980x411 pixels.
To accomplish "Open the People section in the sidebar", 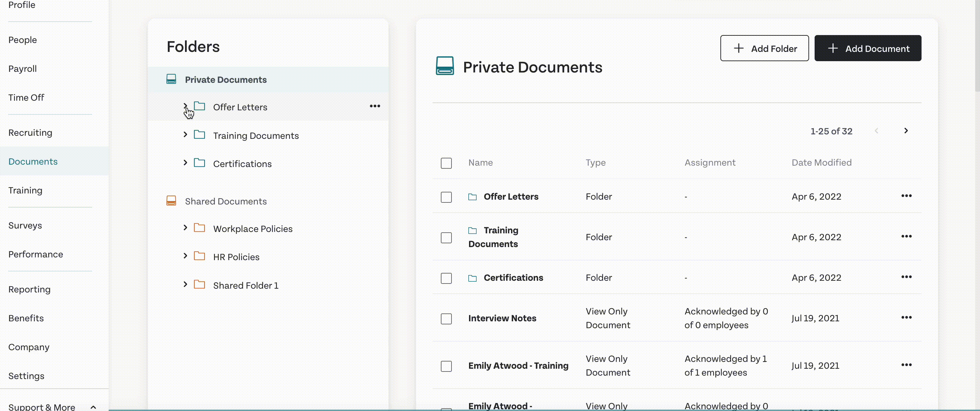I will coord(22,40).
